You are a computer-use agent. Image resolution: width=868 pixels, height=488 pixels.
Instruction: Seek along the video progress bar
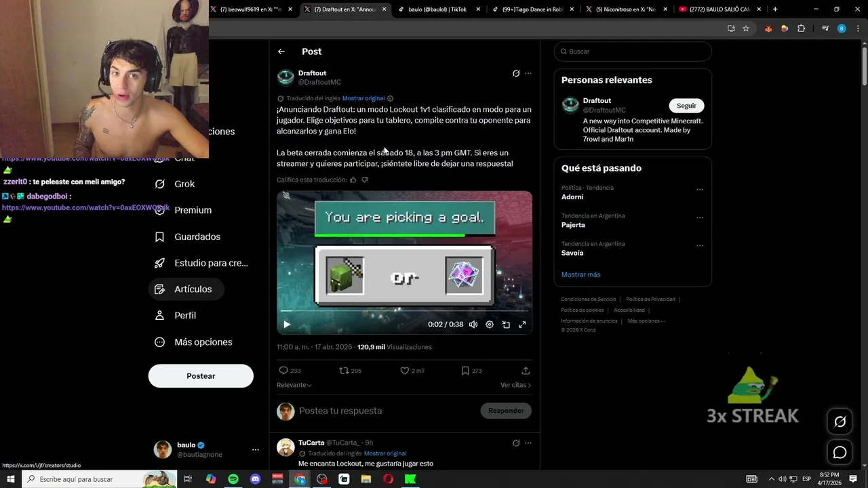pyautogui.click(x=404, y=311)
